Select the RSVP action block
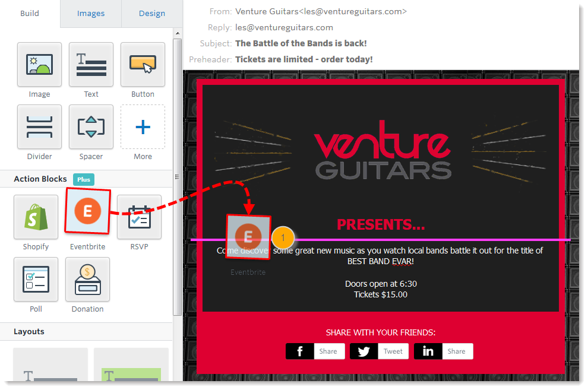 click(139, 217)
